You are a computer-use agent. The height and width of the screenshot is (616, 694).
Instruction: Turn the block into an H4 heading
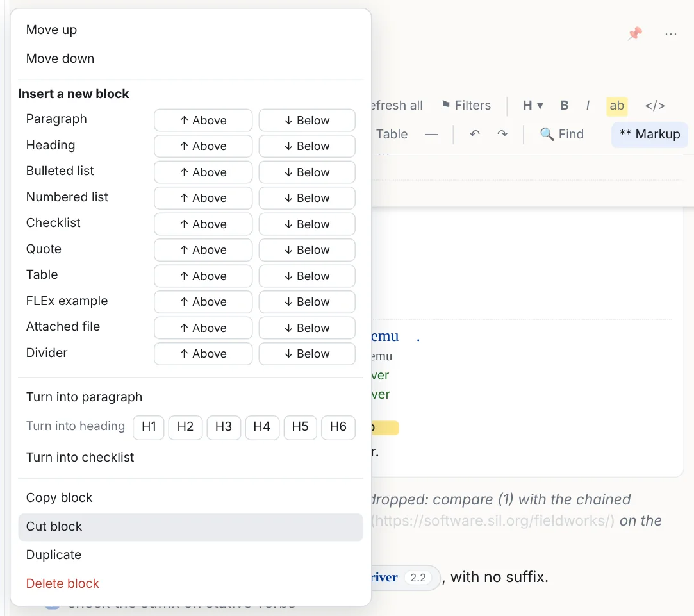(262, 427)
